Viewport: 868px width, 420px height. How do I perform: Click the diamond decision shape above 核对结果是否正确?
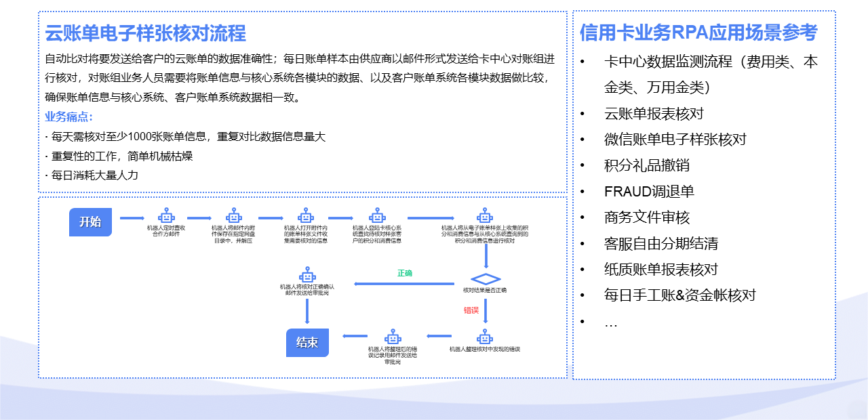tap(486, 280)
